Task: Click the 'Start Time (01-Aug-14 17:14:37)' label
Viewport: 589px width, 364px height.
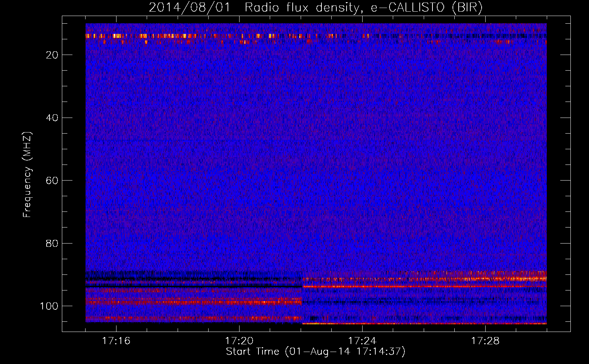Action: pos(316,352)
